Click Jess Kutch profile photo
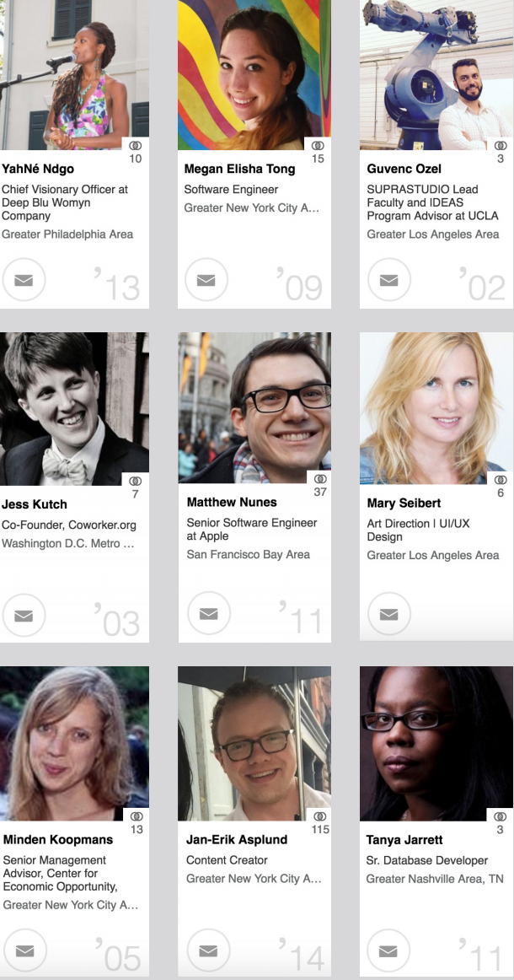Image resolution: width=514 pixels, height=980 pixels. point(74,409)
